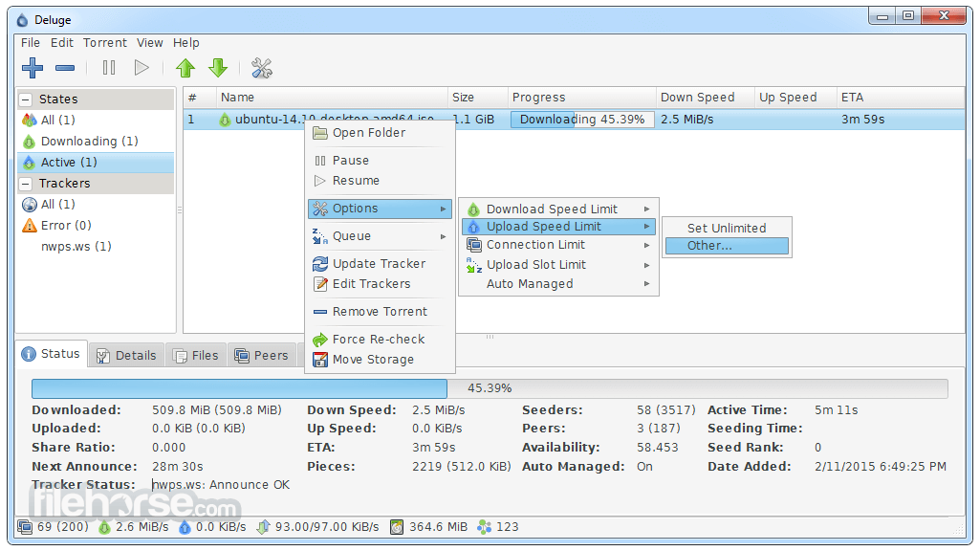Open the File menu
This screenshot has height=551, width=980.
click(30, 42)
